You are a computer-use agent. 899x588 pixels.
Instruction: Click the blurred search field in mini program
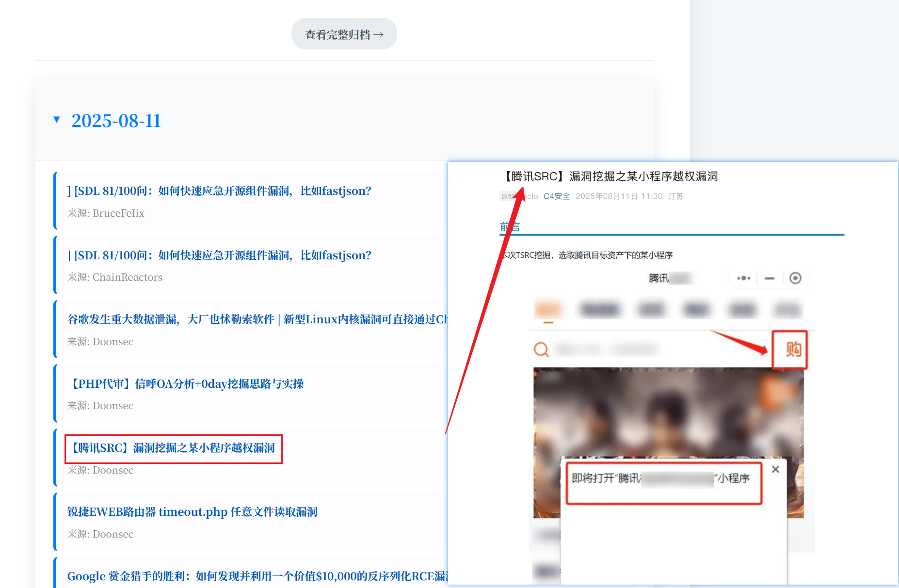click(606, 349)
